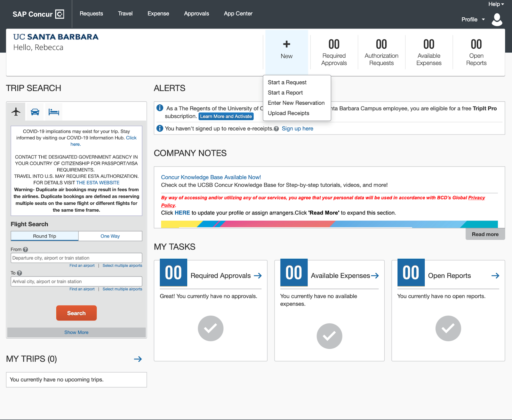Click the 00 tile in Open Reports task
This screenshot has width=512, height=420.
click(x=411, y=272)
